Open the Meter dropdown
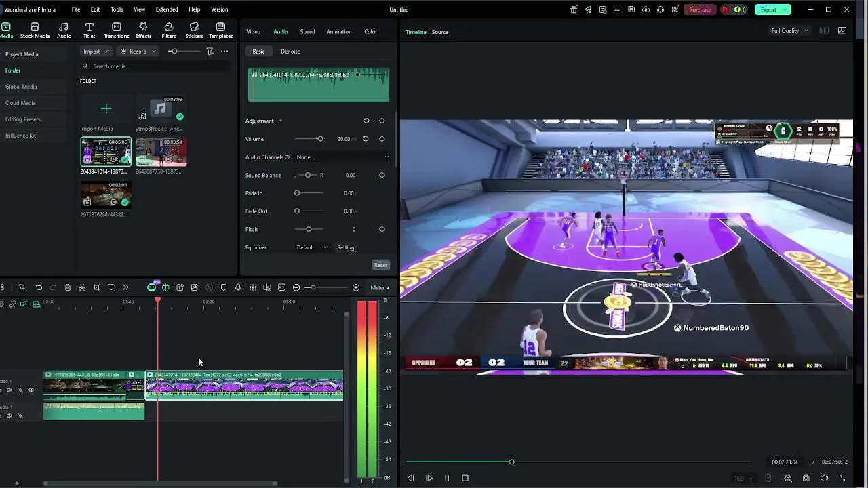 [x=380, y=287]
